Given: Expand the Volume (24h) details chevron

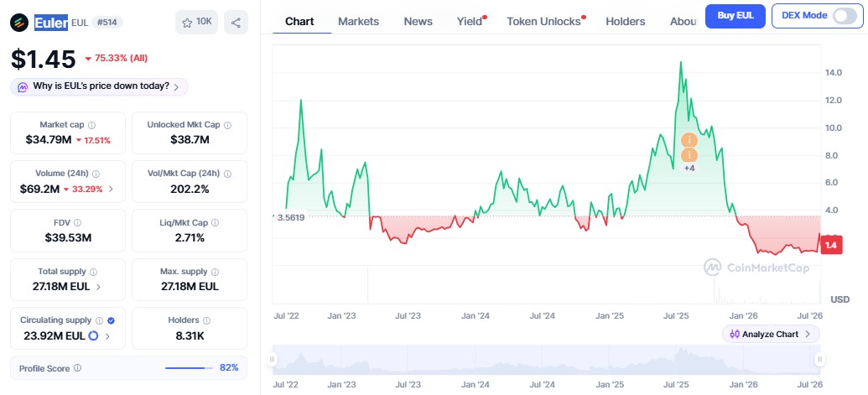Looking at the screenshot, I should (x=111, y=190).
